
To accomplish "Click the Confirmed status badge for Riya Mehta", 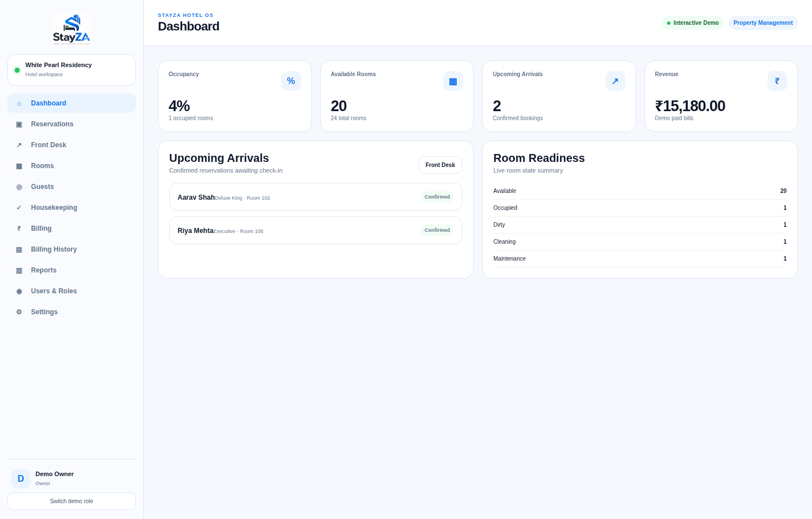I will point(437,230).
